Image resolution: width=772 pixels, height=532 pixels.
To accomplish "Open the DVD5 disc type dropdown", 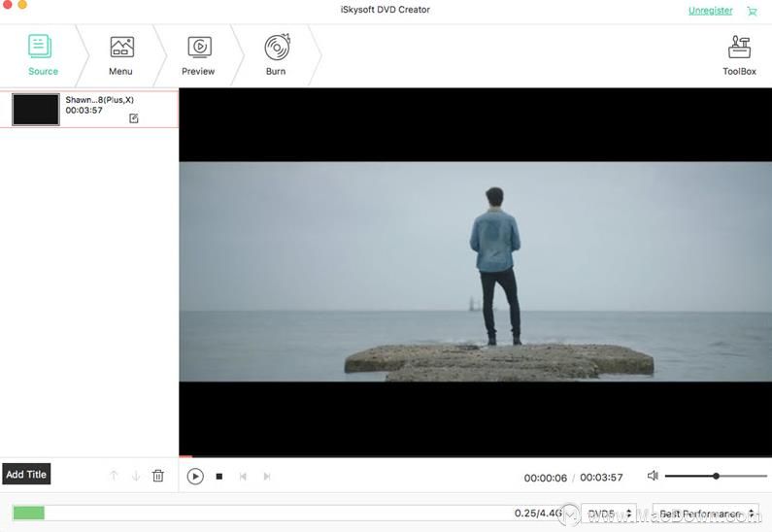I will tap(609, 514).
